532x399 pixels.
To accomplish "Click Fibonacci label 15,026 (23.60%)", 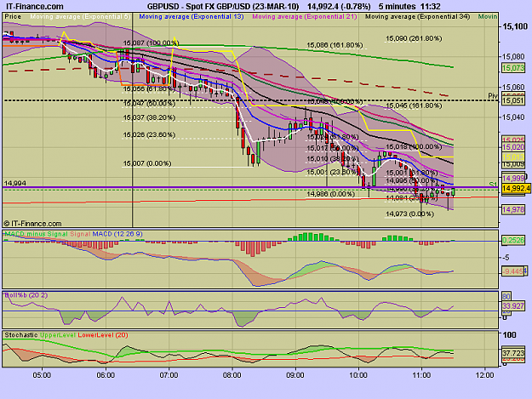I will pyautogui.click(x=149, y=135).
